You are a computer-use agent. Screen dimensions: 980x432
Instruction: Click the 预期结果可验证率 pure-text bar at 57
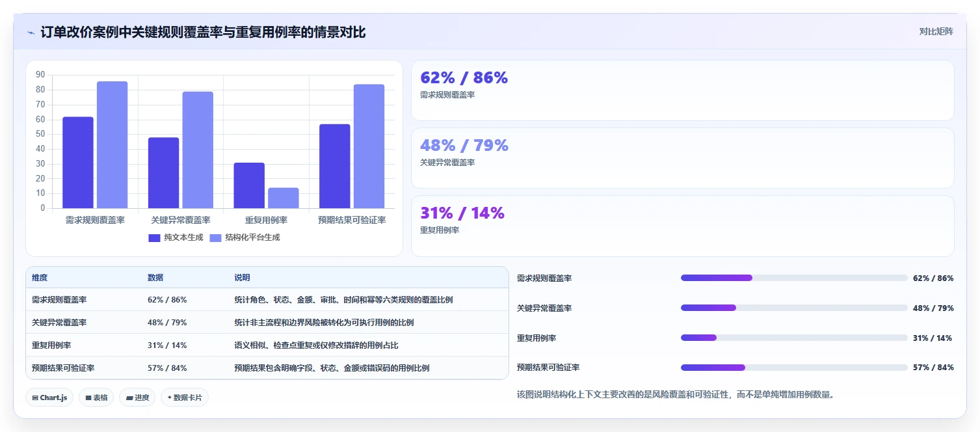335,167
